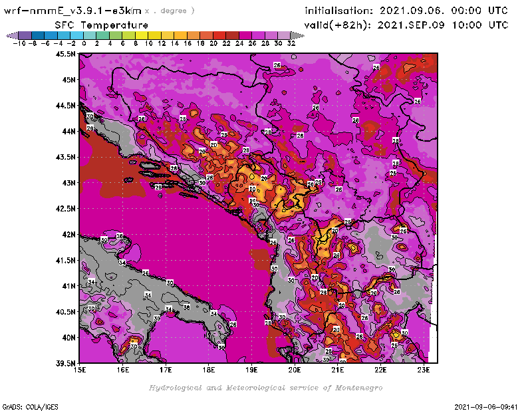Click the legend value label 0
Image resolution: width=532 pixels, height=411 pixels.
click(x=84, y=43)
